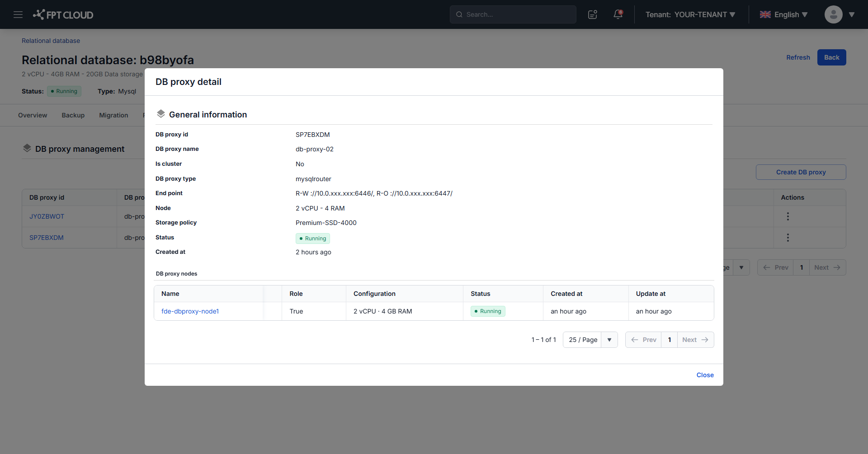Click the db-proxy-02 name value
The height and width of the screenshot is (454, 868).
(x=315, y=149)
